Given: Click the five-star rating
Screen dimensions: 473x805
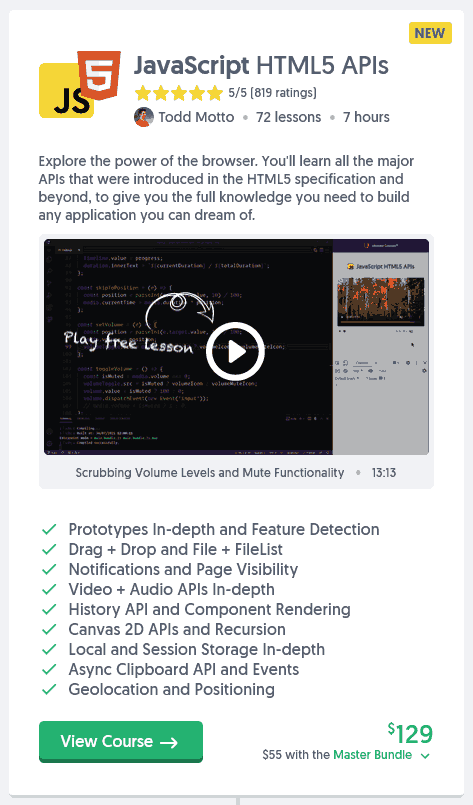Looking at the screenshot, I should pos(179,93).
